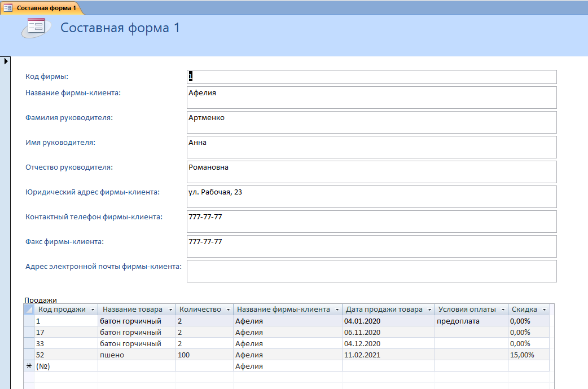Screen dimensions: 588x389
Task: Click the 0,00% discount in row 17
Action: point(529,332)
